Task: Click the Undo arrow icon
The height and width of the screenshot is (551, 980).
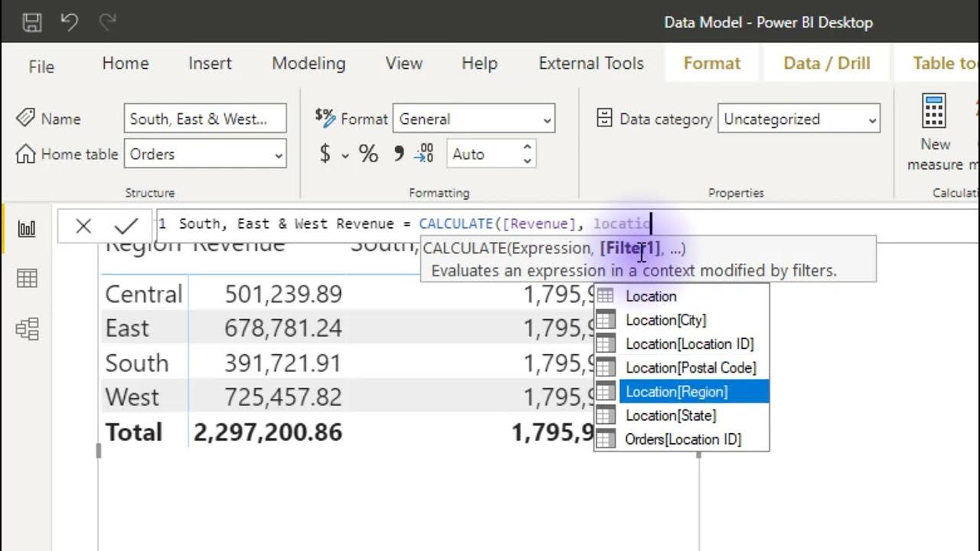Action: [x=70, y=22]
